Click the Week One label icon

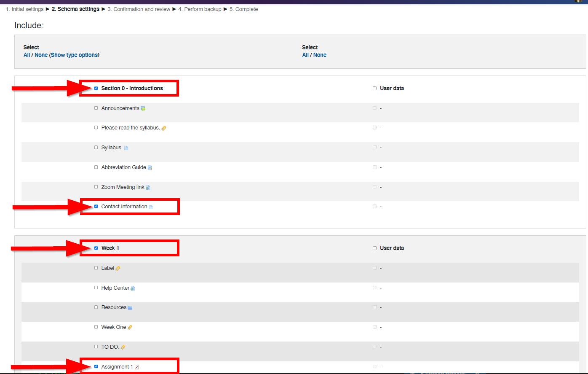point(130,328)
